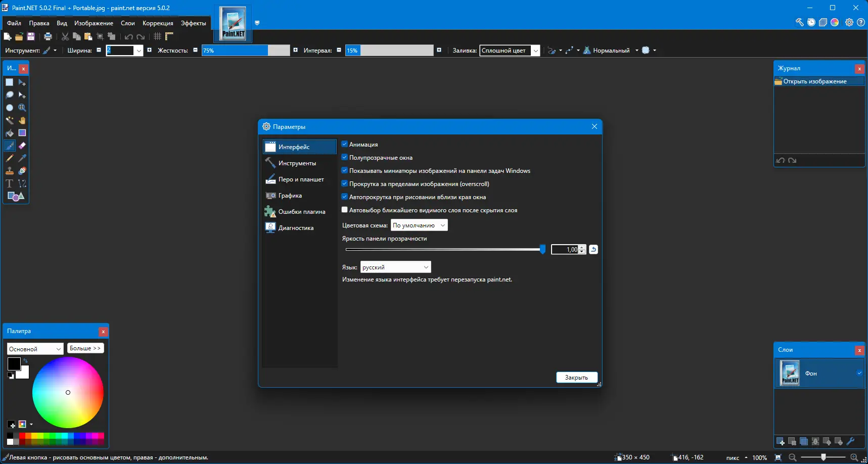Open the Язык language dropdown
The width and height of the screenshot is (868, 464).
(x=396, y=267)
